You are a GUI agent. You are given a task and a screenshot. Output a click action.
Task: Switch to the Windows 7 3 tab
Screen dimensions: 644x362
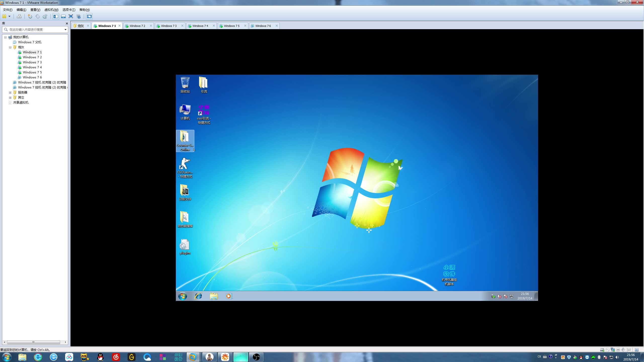(x=169, y=26)
